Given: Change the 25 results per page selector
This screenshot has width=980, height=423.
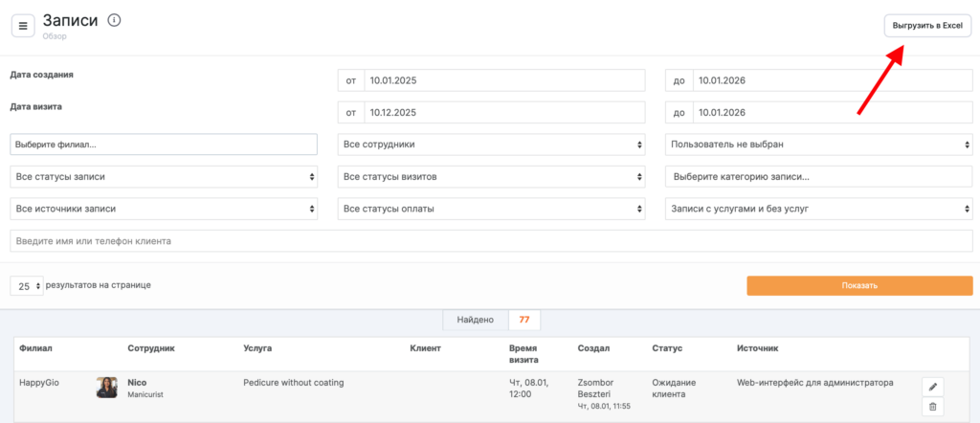Looking at the screenshot, I should click(x=27, y=286).
